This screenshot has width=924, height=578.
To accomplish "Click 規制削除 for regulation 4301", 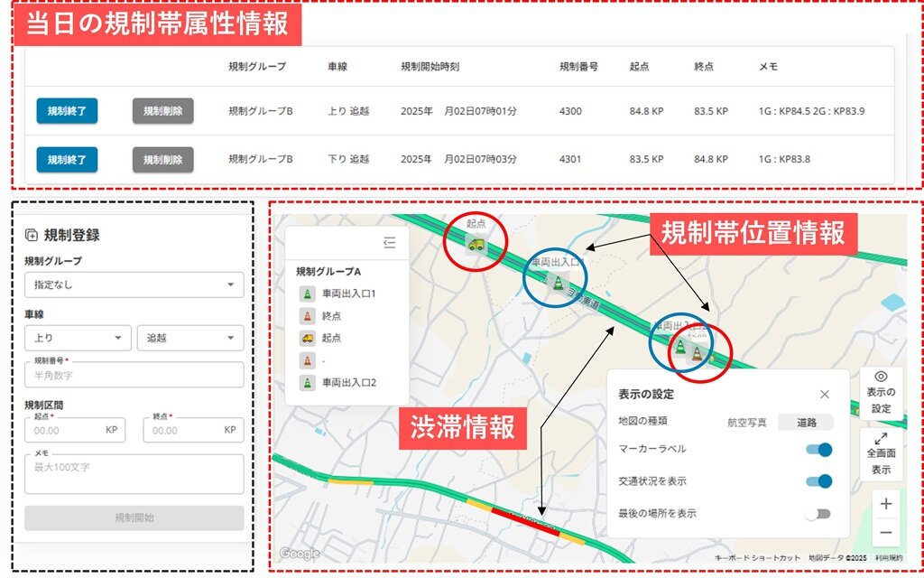I will (x=162, y=160).
